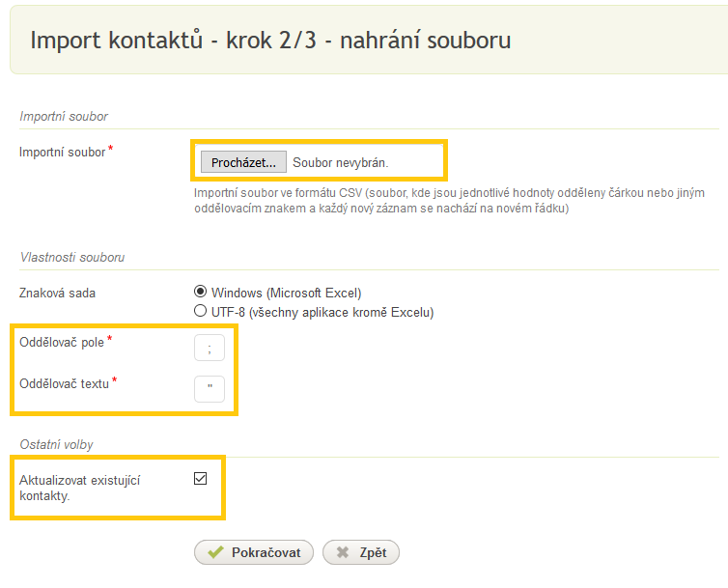Click the 'Import kontaktů - krok 2/3' page heading
The height and width of the screenshot is (588, 728).
[x=270, y=41]
